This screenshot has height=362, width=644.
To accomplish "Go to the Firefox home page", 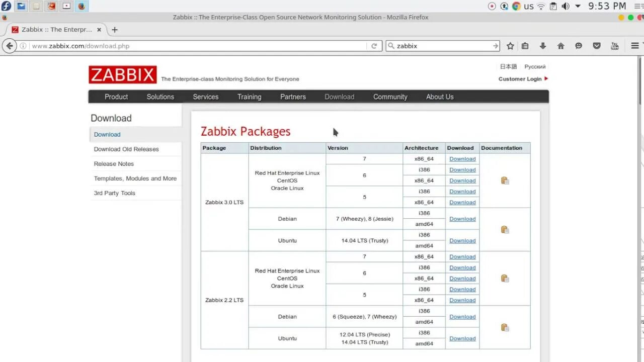I will coord(560,46).
